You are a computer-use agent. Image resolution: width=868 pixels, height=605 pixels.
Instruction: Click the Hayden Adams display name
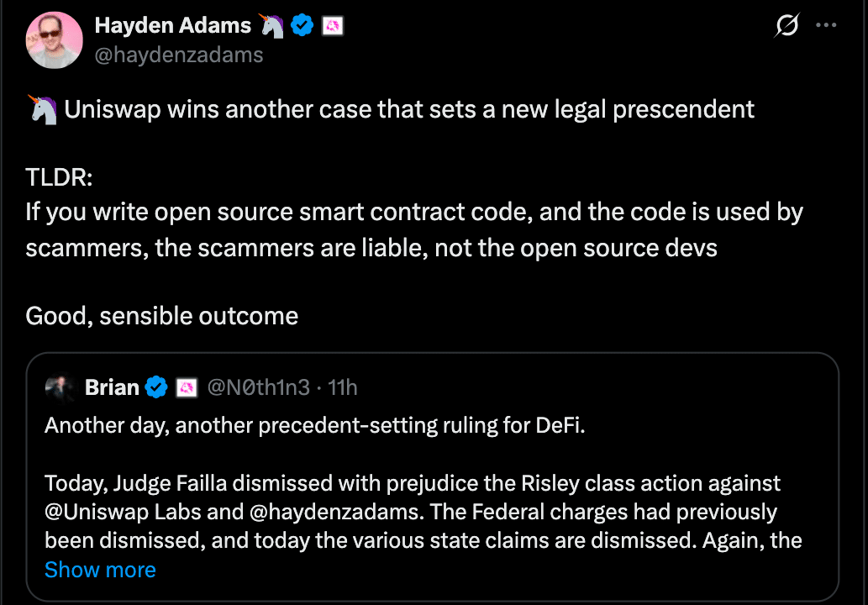[172, 25]
